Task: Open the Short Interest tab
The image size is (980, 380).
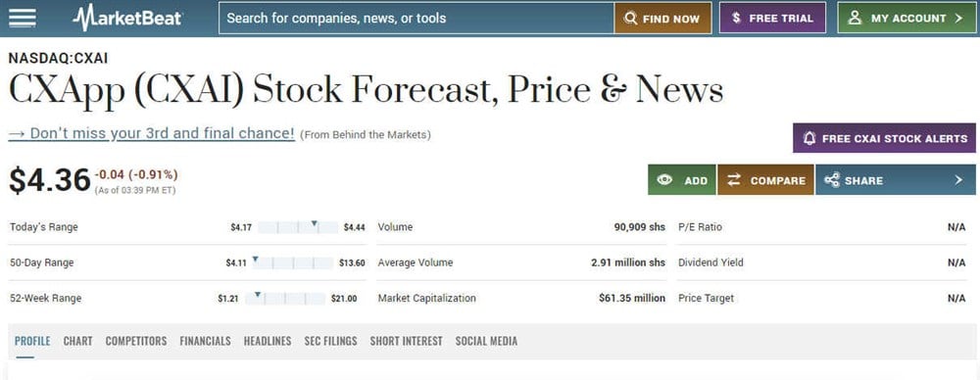Action: [x=407, y=341]
